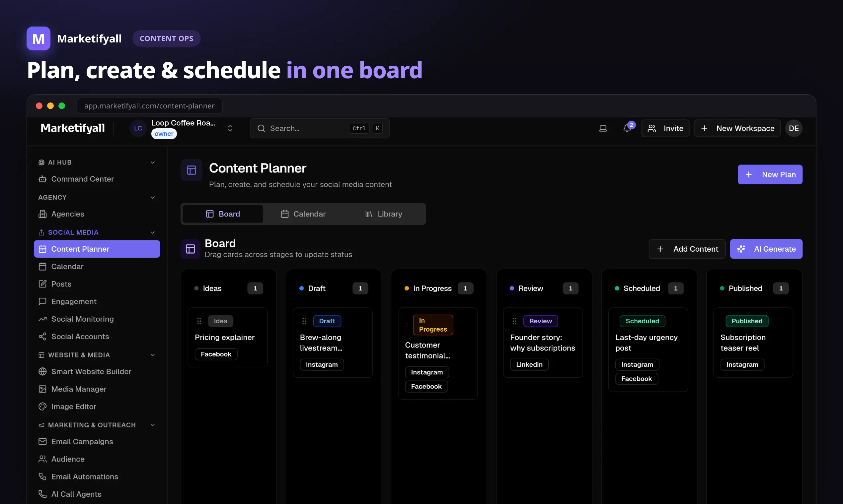Open Email Automations in sidebar
Screen dimensions: 843x504
tap(97, 477)
